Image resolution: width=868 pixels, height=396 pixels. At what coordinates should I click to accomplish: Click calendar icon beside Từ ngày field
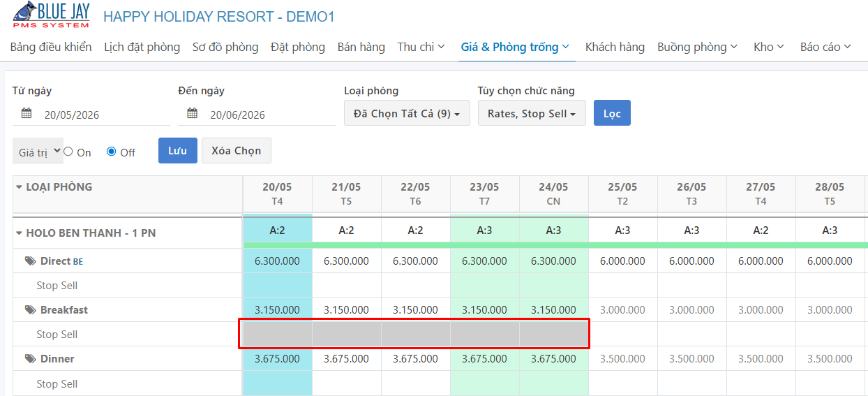pyautogui.click(x=27, y=114)
